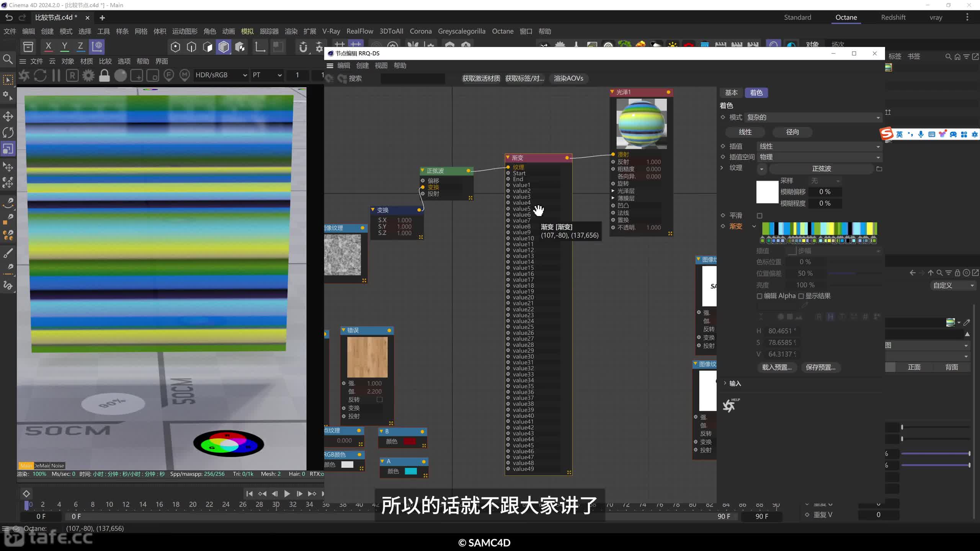Screen dimensions: 980x551
Task: Toggle Y axis lock in toolbar
Action: click(64, 46)
